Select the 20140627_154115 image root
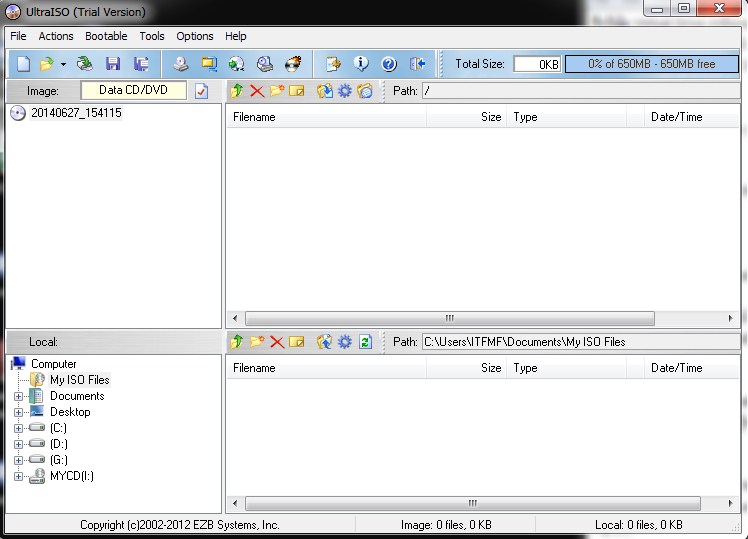 (x=76, y=113)
